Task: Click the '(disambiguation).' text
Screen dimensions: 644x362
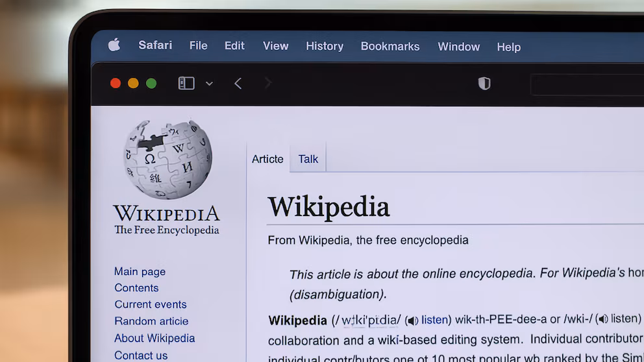Action: click(x=338, y=295)
